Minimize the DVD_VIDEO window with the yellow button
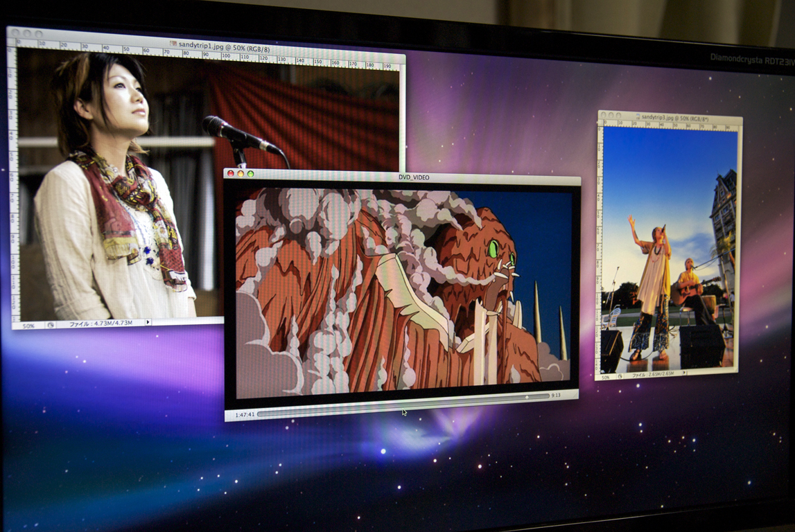795x532 pixels. [241, 174]
